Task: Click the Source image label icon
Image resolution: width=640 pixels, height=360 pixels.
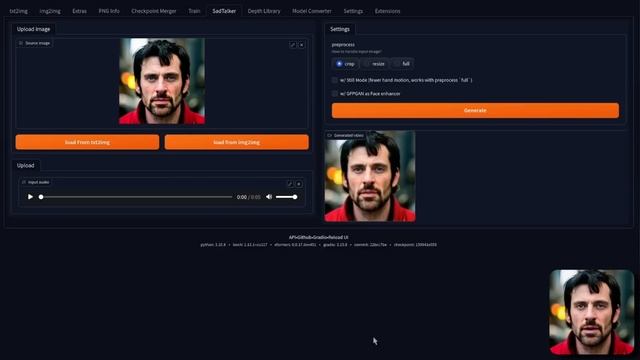Action: [x=21, y=43]
